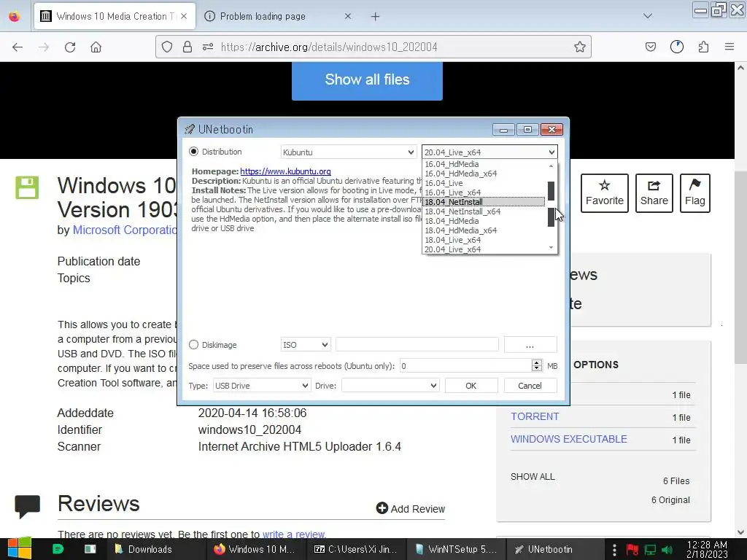This screenshot has height=560, width=747.
Task: Click Cancel in UNetbootin dialog
Action: click(530, 386)
